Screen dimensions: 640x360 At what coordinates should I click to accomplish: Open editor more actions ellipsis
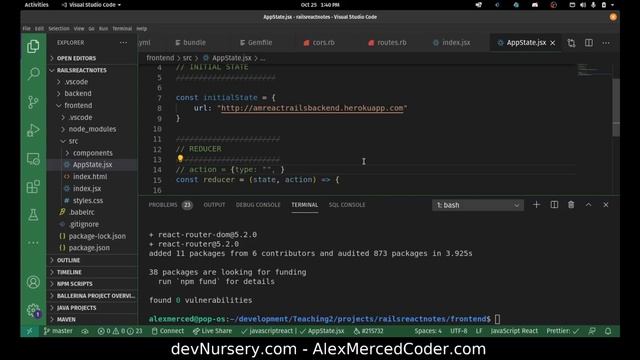coord(606,43)
